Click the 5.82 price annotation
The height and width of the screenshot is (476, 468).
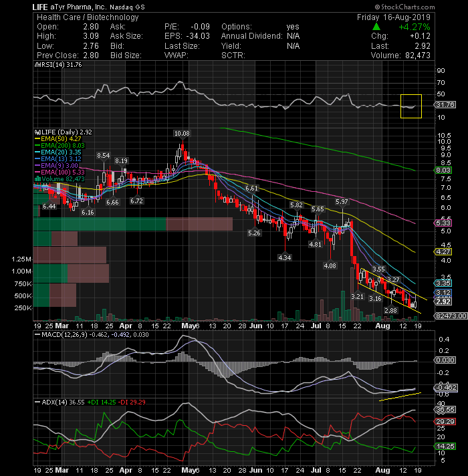click(297, 205)
